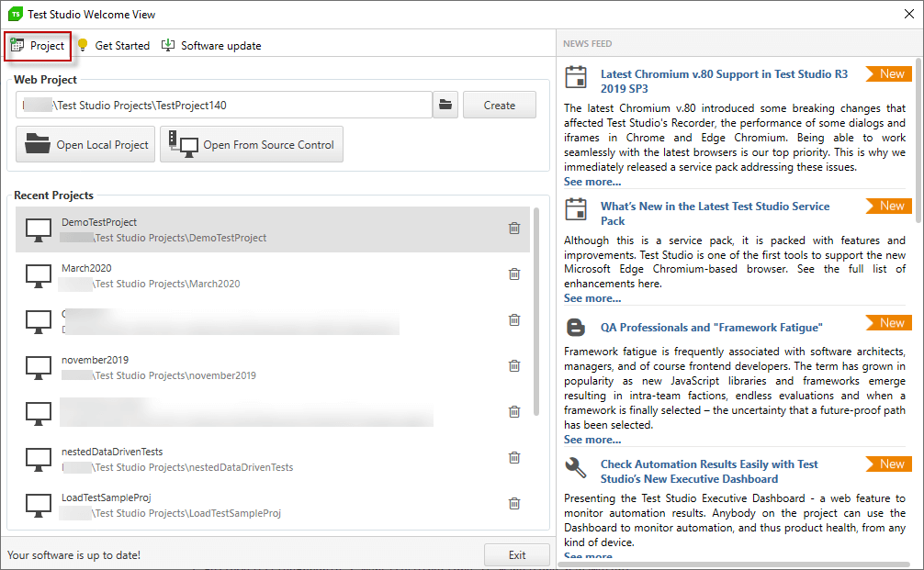This screenshot has height=570, width=924.
Task: Click the path ending in \March2020
Action: (x=151, y=284)
